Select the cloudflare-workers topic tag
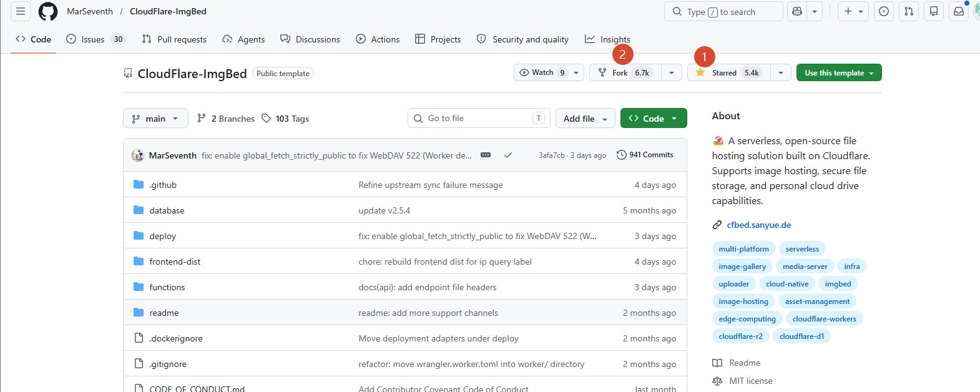The image size is (980, 392). click(824, 318)
